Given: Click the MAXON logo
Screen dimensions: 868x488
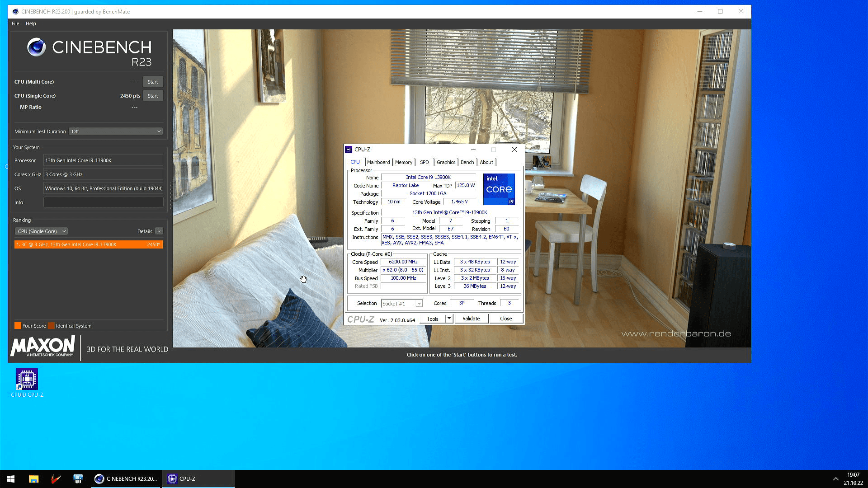Looking at the screenshot, I should click(43, 347).
